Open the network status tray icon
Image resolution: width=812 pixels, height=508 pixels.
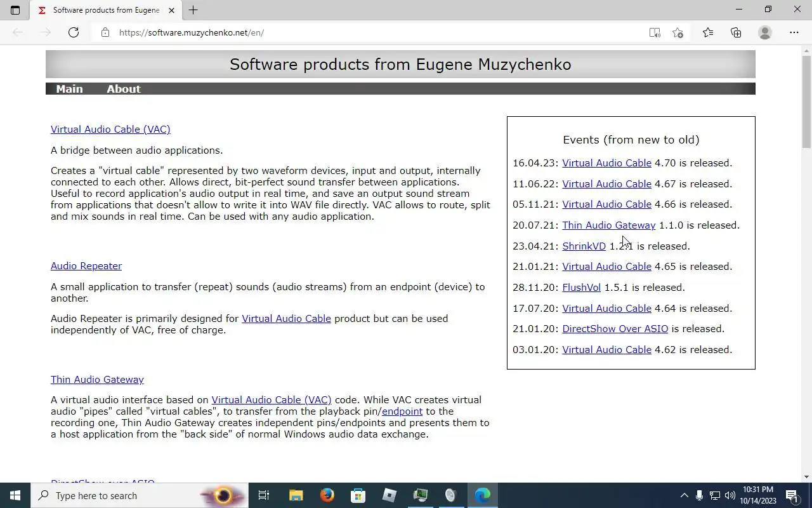click(x=714, y=495)
